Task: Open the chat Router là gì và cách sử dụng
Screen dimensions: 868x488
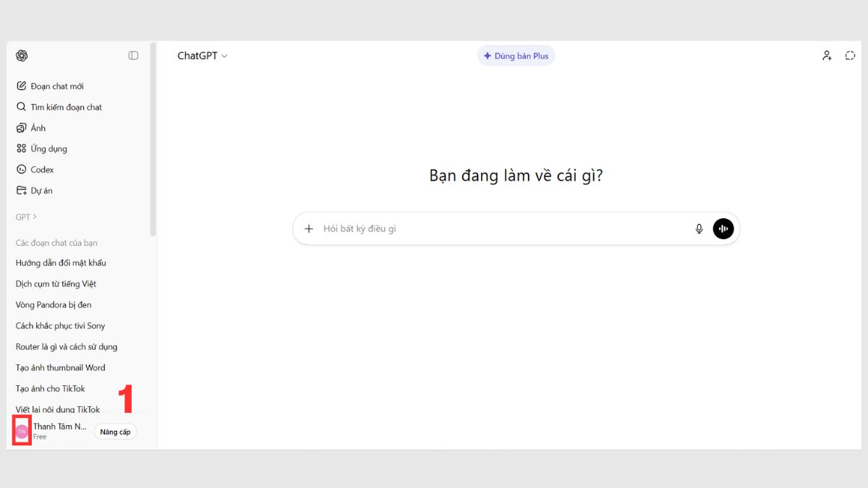Action: tap(67, 347)
